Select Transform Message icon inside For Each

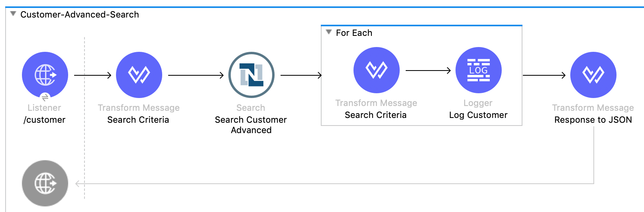pos(377,70)
